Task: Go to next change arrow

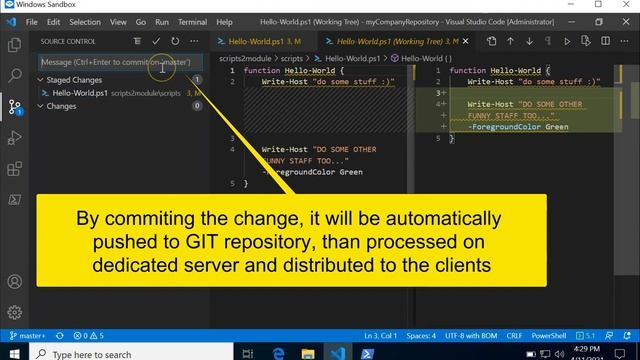Action: coord(529,41)
